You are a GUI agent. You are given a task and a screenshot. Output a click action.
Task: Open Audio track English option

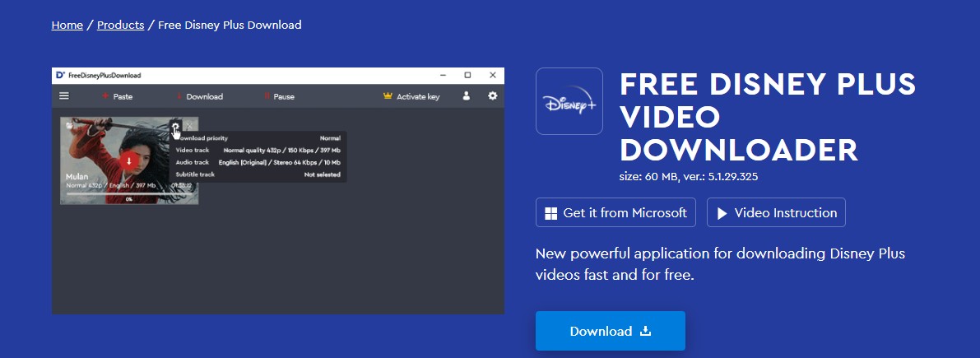click(x=280, y=162)
